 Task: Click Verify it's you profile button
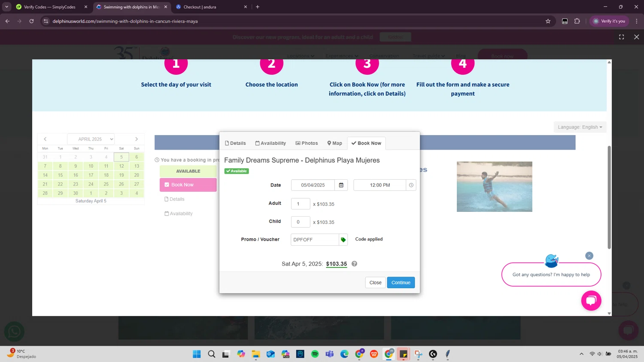click(609, 21)
